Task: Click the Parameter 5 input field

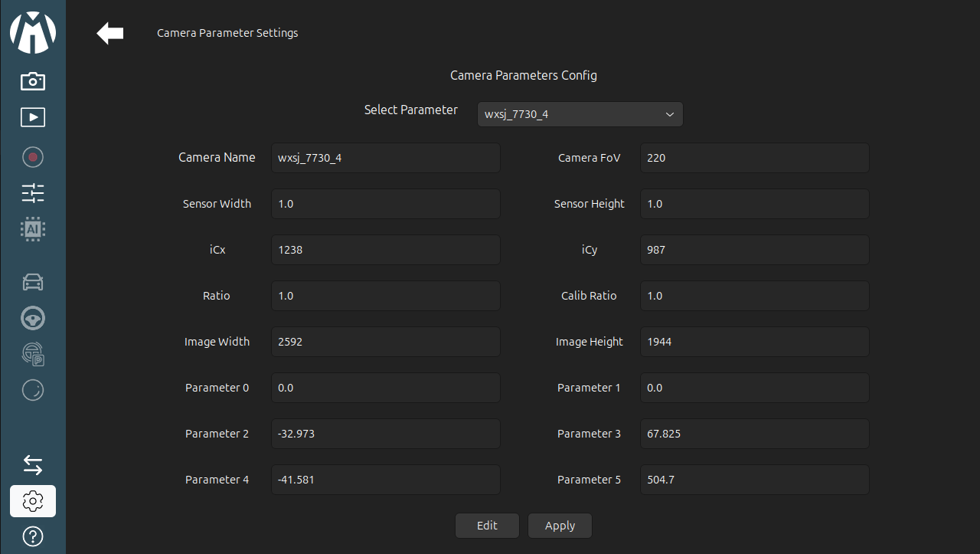Action: click(754, 480)
